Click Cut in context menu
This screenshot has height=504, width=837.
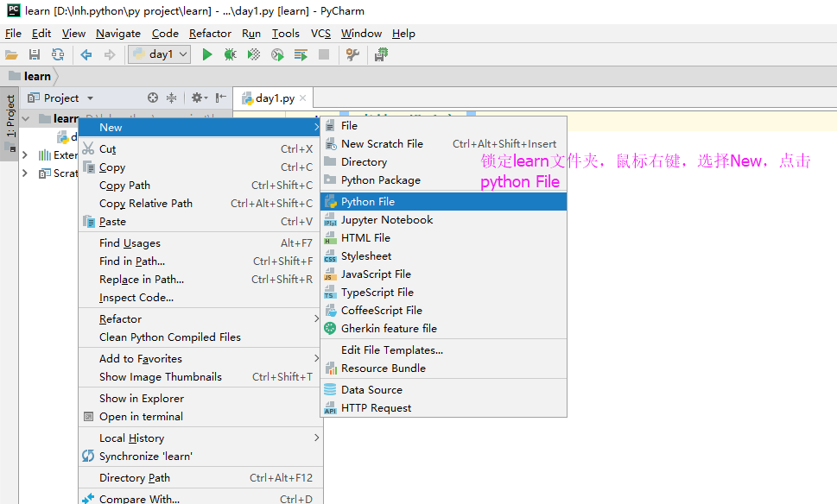(x=200, y=149)
